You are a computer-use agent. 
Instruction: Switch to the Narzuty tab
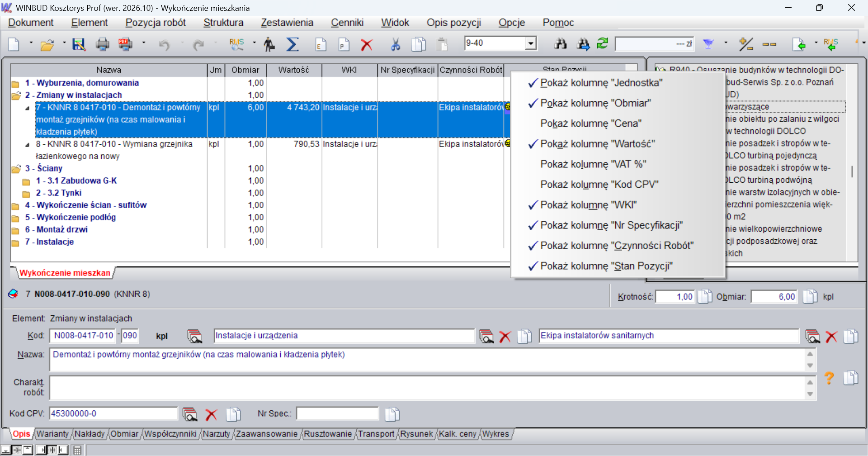(x=217, y=434)
